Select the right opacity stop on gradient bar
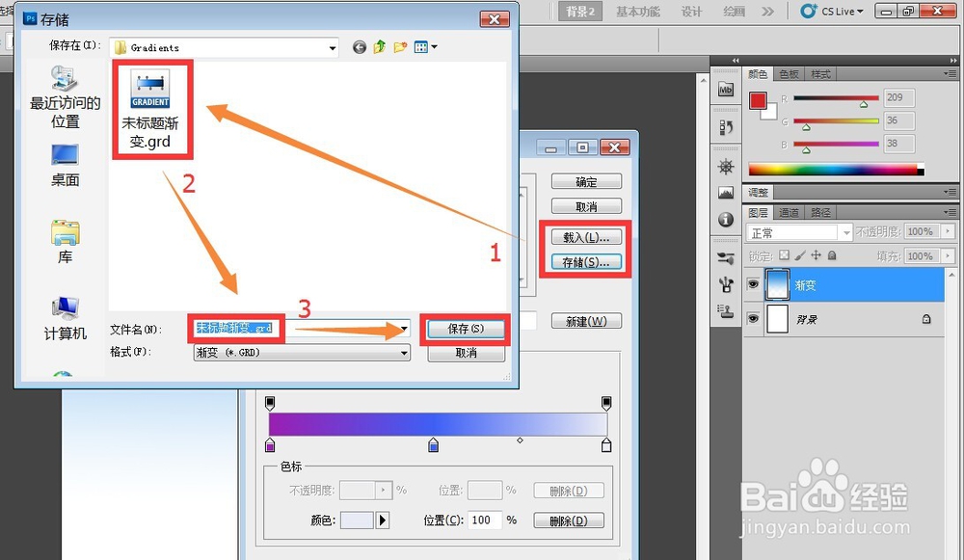 click(x=606, y=403)
